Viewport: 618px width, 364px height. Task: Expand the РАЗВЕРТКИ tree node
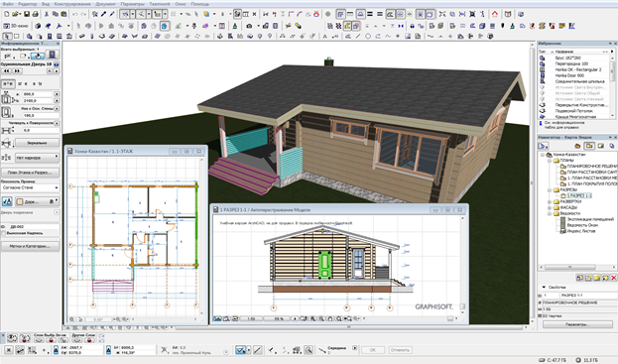pos(550,201)
